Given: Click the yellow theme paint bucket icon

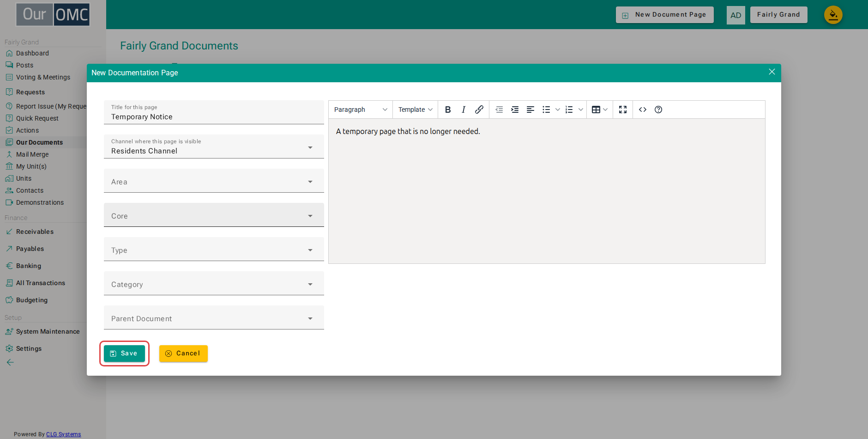Looking at the screenshot, I should (833, 15).
